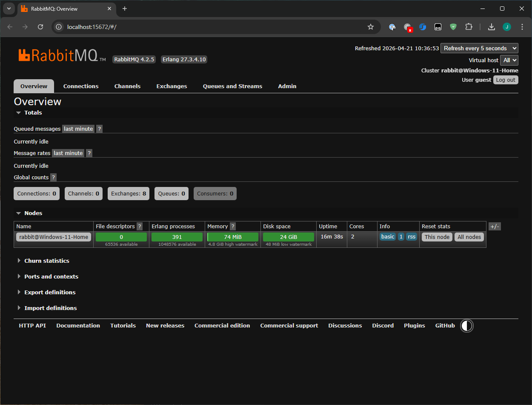Screen dimensions: 532x405
Task: Switch to Admin tab
Action: [x=287, y=86]
